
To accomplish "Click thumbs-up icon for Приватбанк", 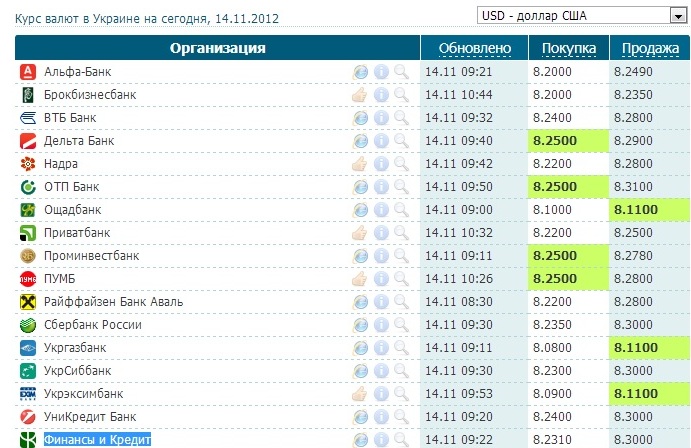I will [x=360, y=233].
